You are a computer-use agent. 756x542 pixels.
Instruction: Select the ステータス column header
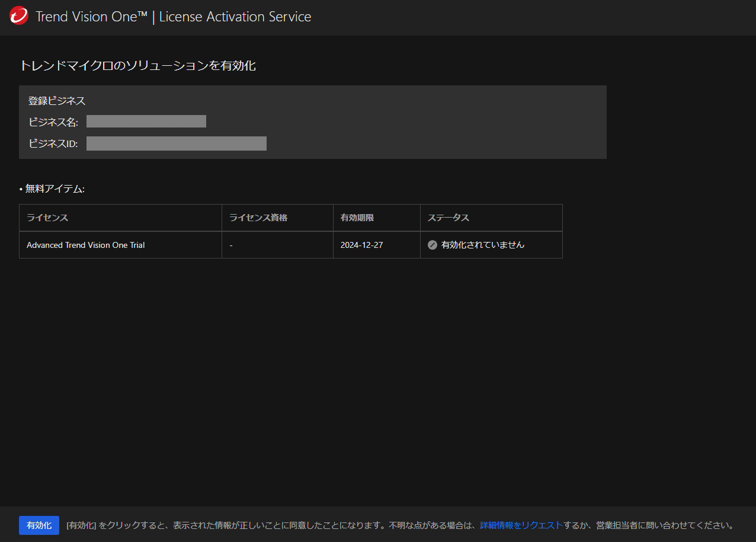449,218
